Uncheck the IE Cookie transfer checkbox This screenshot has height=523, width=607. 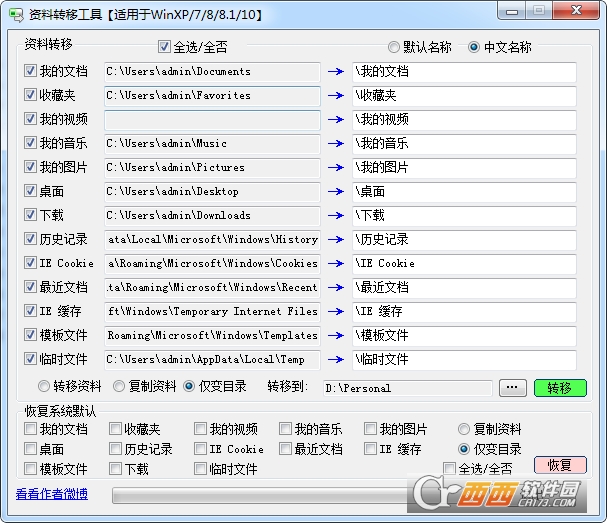pos(31,264)
